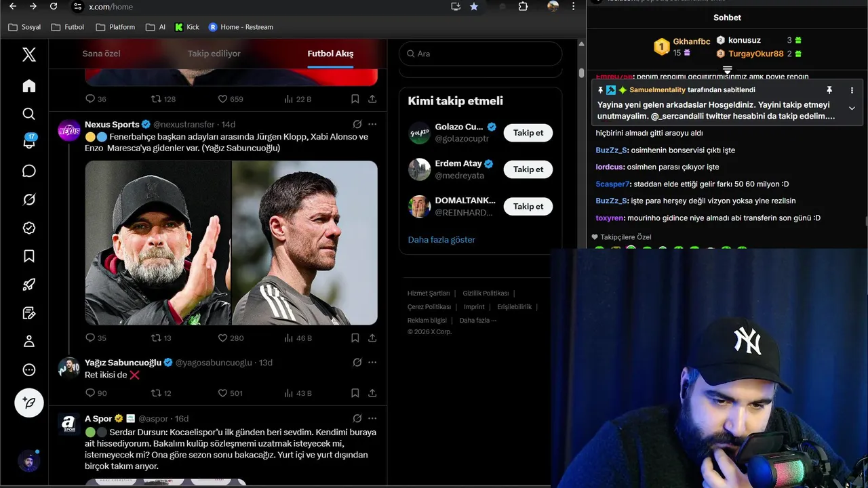This screenshot has height=488, width=868.
Task: Open Gizlilik Politikası footer link
Action: pos(486,293)
